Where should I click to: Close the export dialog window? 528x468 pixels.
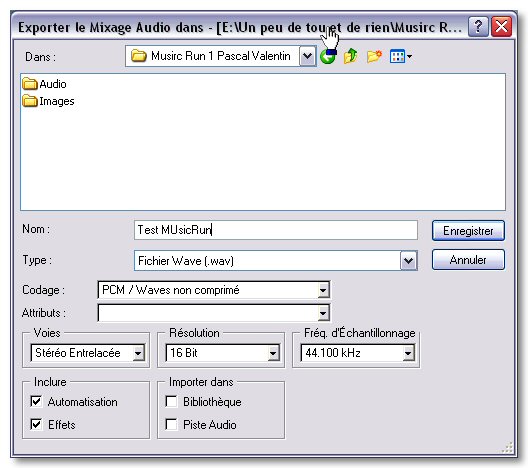pyautogui.click(x=501, y=27)
